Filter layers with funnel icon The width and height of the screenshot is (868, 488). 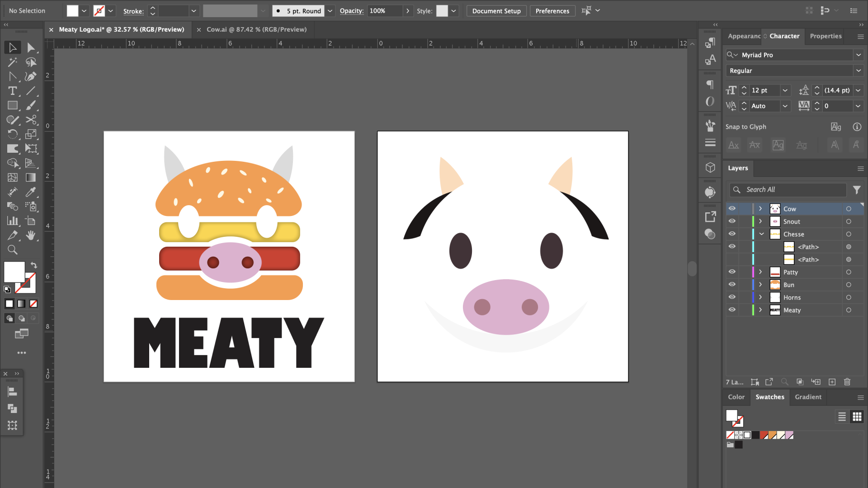tap(857, 190)
